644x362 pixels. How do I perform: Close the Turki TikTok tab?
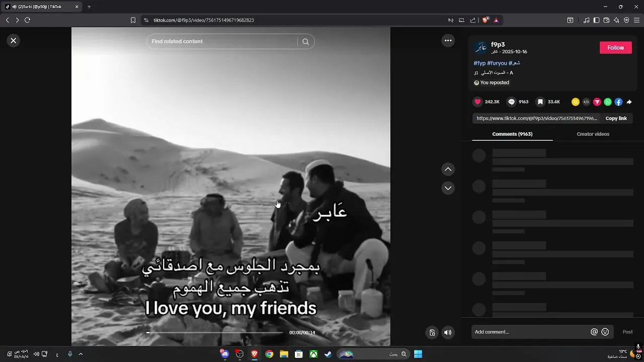pos(76,7)
